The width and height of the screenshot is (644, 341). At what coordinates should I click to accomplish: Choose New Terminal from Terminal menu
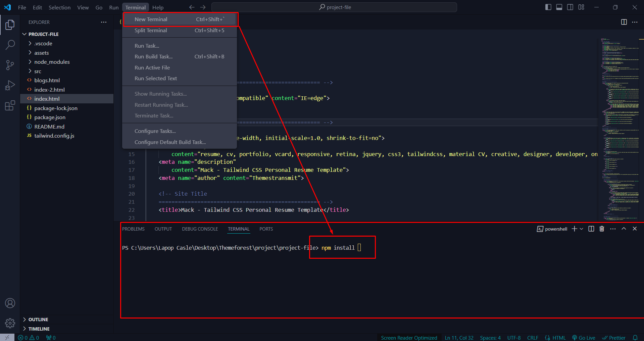point(180,19)
